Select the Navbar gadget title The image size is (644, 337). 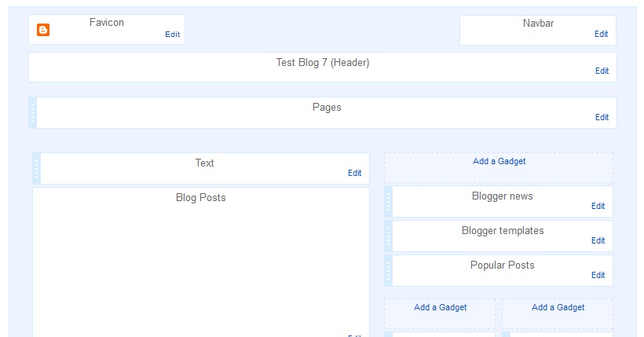(538, 24)
